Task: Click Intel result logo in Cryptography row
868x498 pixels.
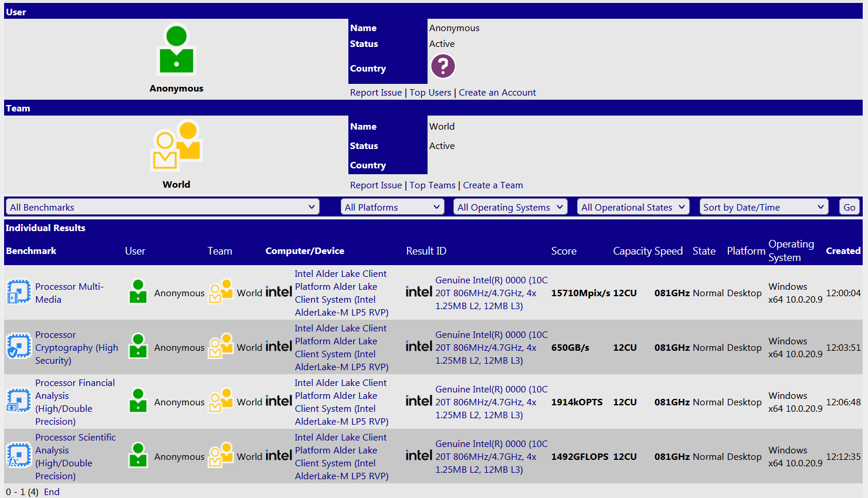Action: (x=419, y=346)
